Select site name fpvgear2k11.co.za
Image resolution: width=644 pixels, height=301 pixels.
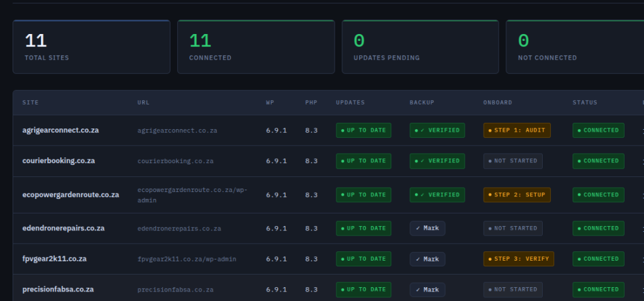(54, 259)
